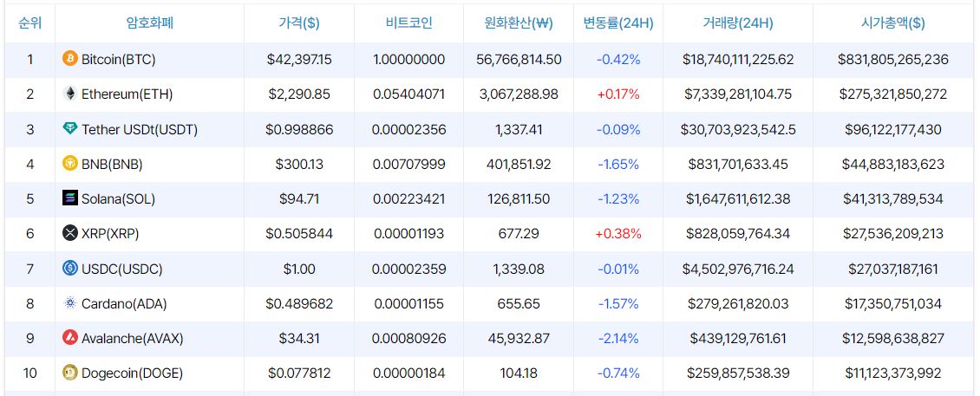Click Ethereum's +0.17% change value
Viewport: 980px width, 396px height.
click(x=618, y=94)
